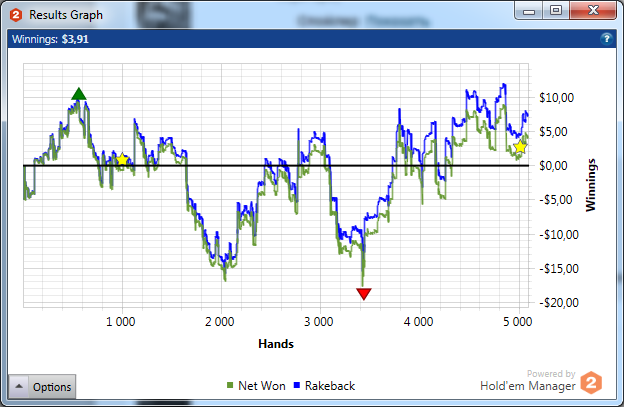The image size is (624, 407).
Task: Click the 5 000 hands axis label
Action: point(517,321)
